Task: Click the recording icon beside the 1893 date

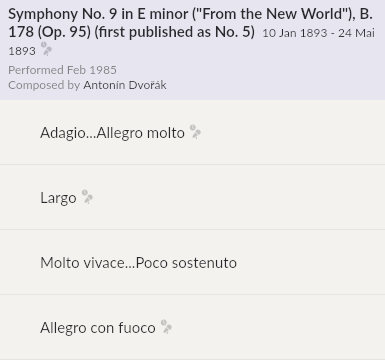Action: [46, 49]
